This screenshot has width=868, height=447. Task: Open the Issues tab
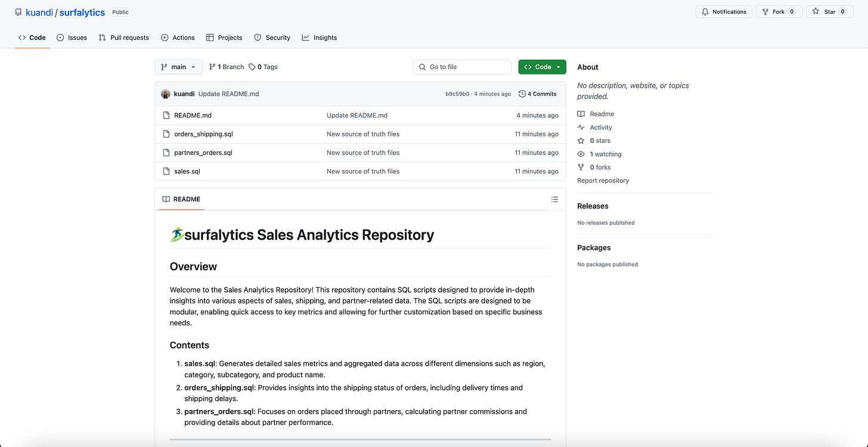point(72,38)
